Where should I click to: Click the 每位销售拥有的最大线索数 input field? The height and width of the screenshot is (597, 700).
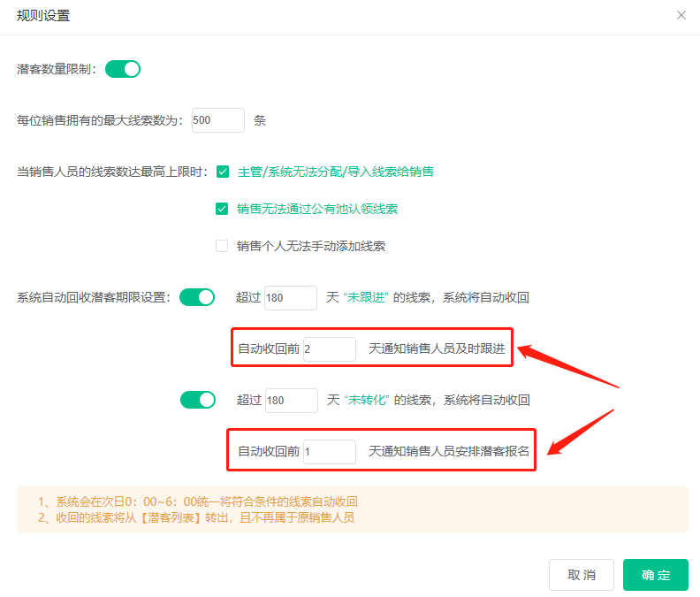tap(217, 120)
